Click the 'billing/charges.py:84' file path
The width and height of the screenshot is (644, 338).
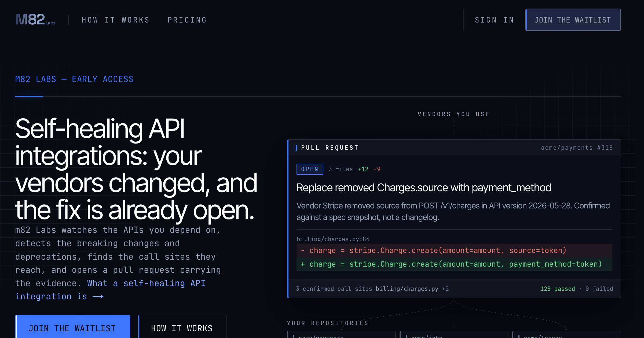click(x=333, y=239)
